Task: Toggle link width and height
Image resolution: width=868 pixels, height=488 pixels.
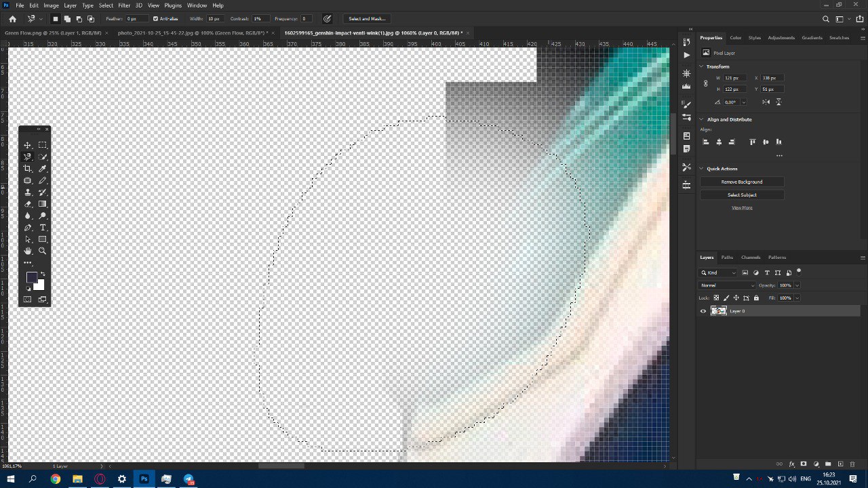Action: (x=706, y=83)
